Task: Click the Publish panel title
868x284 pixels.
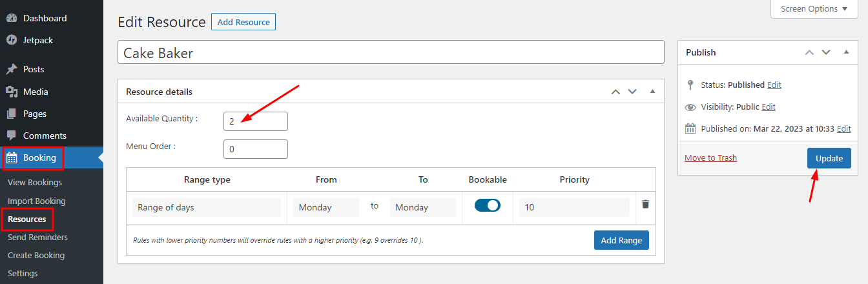Action: [701, 52]
